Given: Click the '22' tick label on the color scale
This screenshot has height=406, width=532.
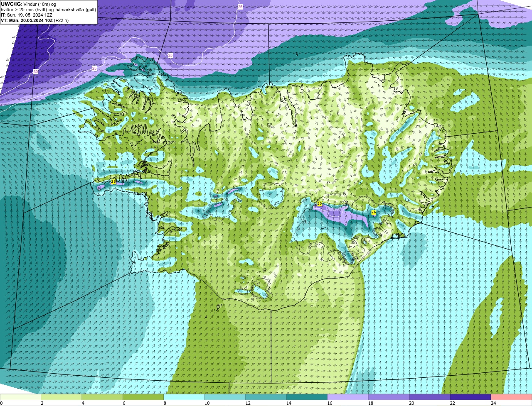Looking at the screenshot, I should (x=452, y=403).
